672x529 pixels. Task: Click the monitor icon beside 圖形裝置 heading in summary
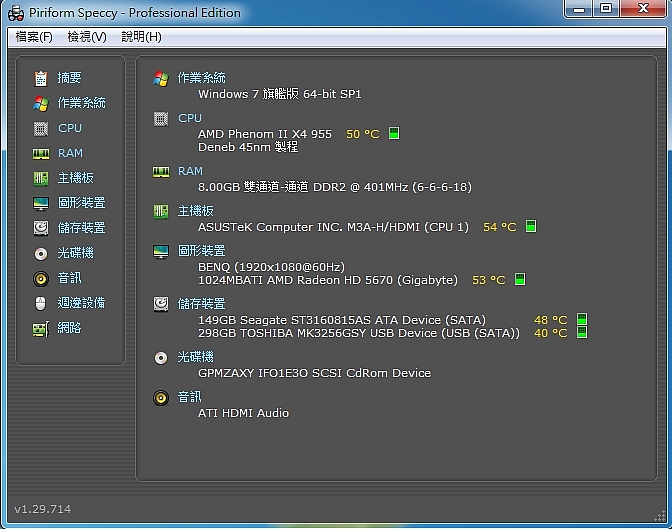tap(161, 251)
